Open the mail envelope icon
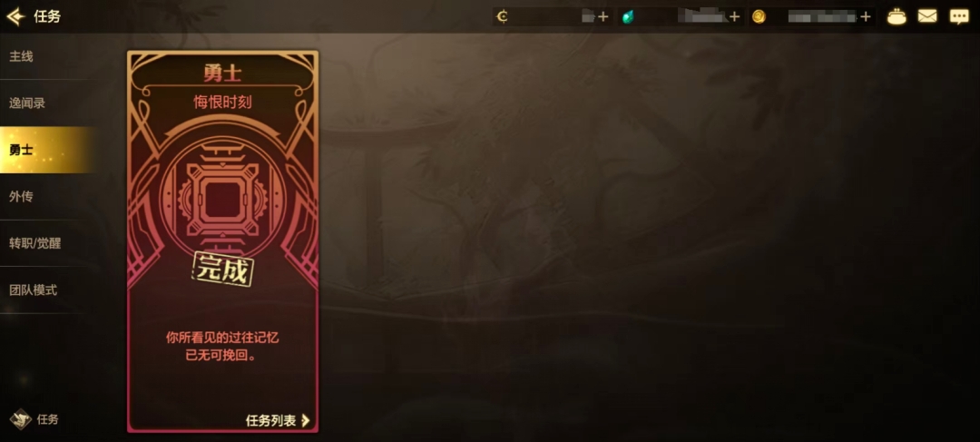Image resolution: width=980 pixels, height=442 pixels. (927, 16)
